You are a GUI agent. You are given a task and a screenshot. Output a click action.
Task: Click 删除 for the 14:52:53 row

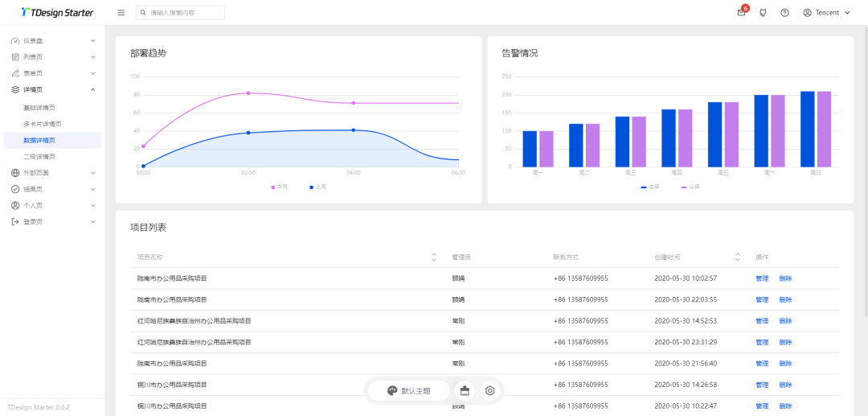785,321
